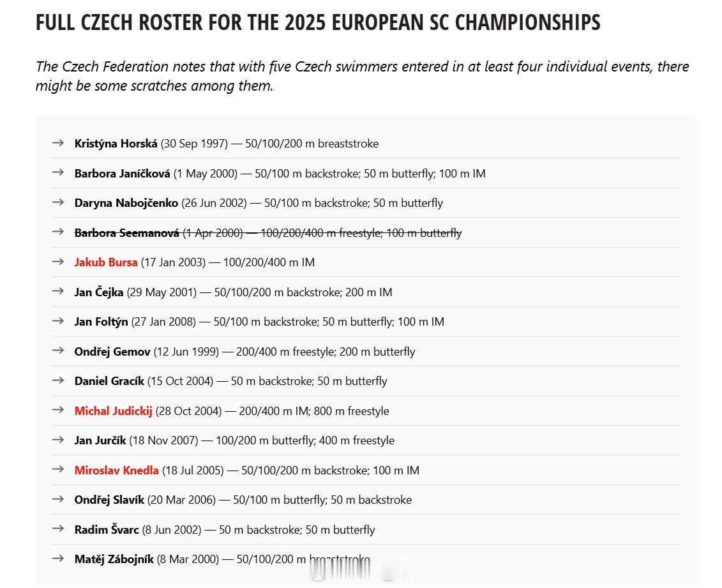
Task: Click the arrow icon beside Daniel Gracík
Action: tap(58, 381)
